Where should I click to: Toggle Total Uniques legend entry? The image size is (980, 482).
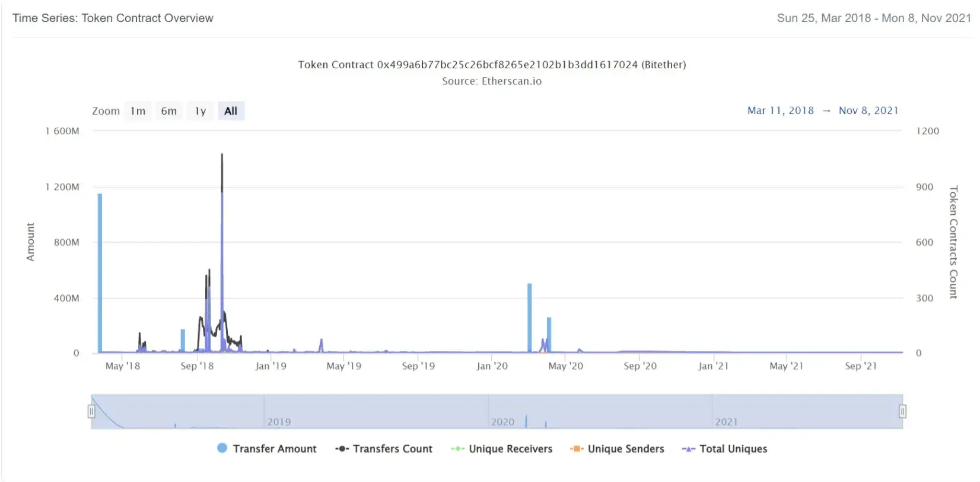724,449
